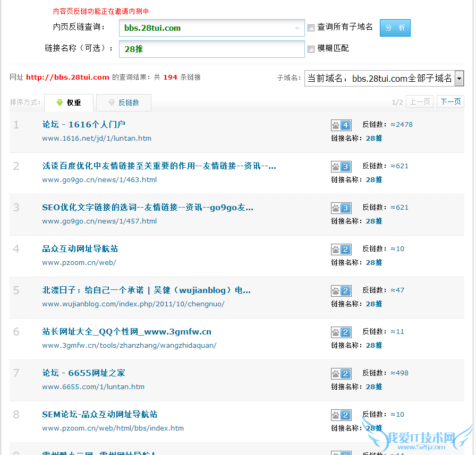This screenshot has width=476, height=455.
Task: Click the red notice 内容页反链功能正在邀请内测中
Action: point(101,12)
